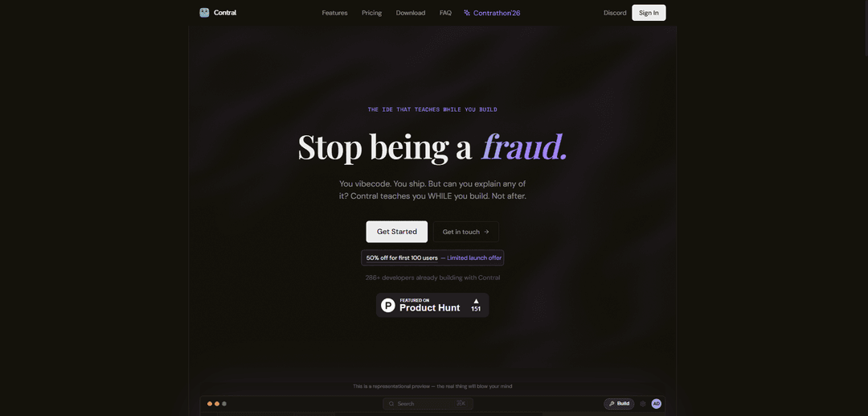This screenshot has height=416, width=868.
Task: Open the Contrathon'26 link
Action: [x=492, y=13]
